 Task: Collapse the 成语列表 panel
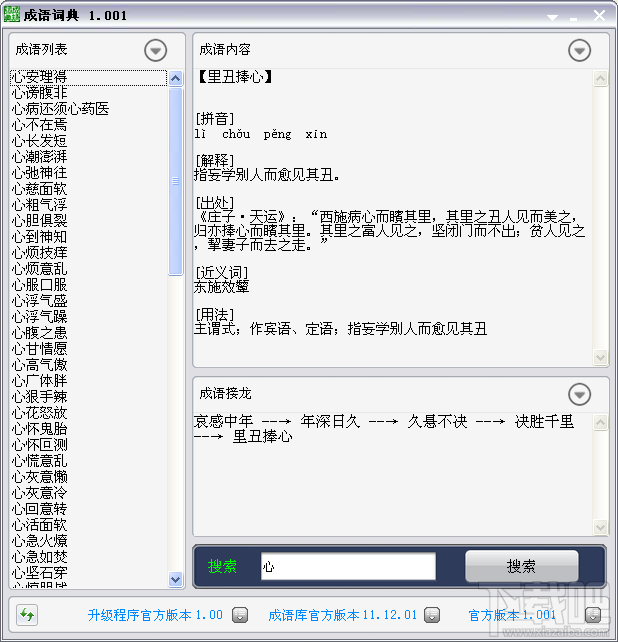click(156, 50)
